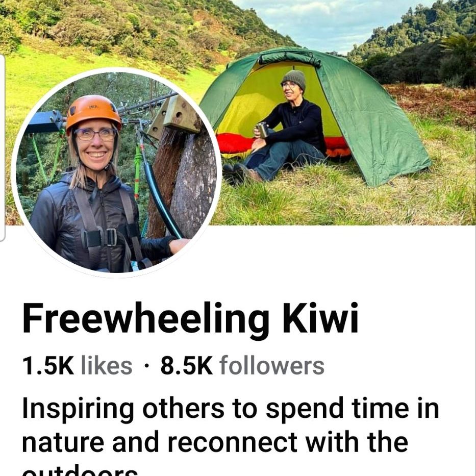This screenshot has height=476, width=476.
Task: Click the word "likes" label
Action: [107, 366]
